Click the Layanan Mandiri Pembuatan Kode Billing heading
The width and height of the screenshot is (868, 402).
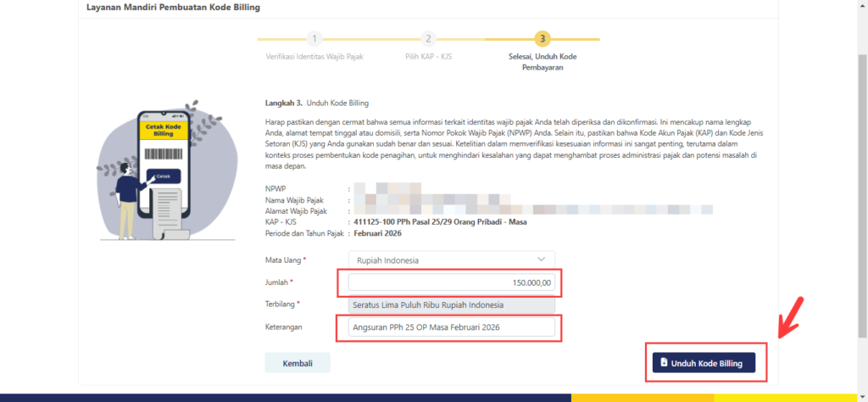click(173, 8)
